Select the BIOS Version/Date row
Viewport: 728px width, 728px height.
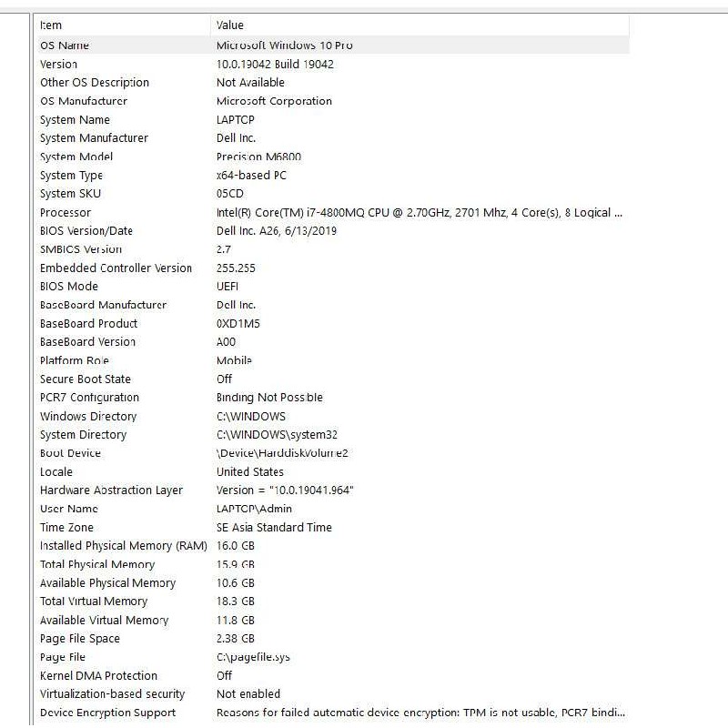tap(333, 231)
